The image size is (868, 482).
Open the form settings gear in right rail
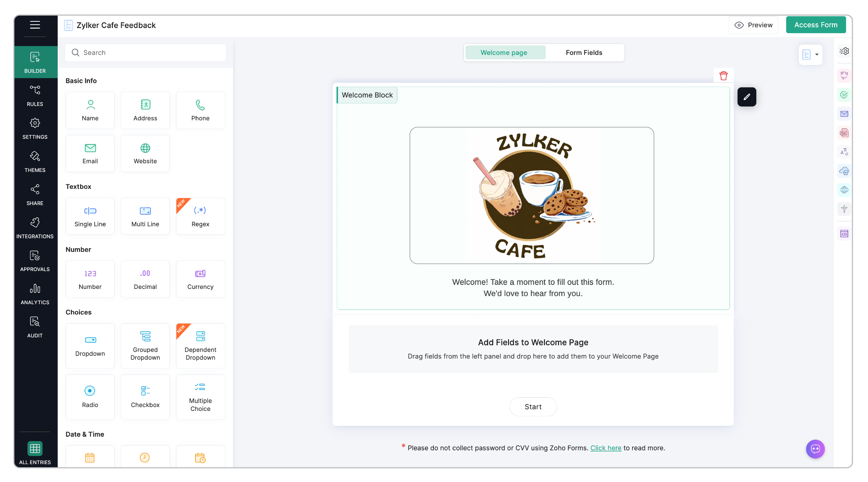tap(844, 51)
